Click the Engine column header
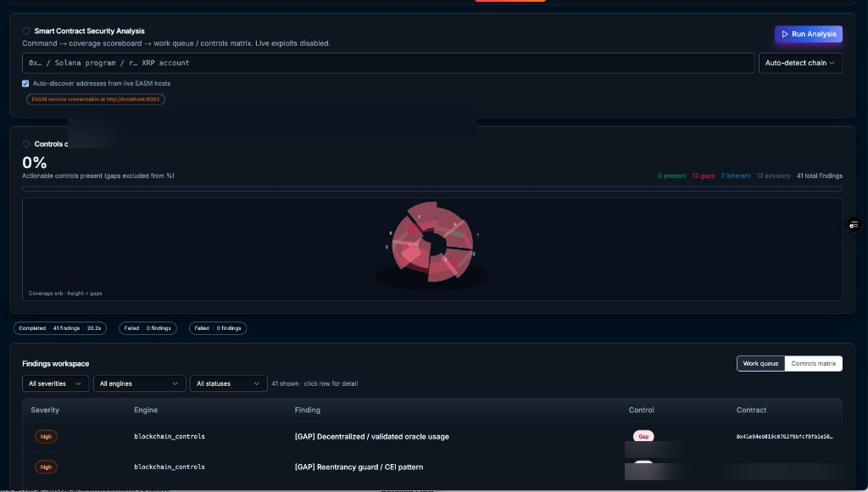This screenshot has height=492, width=868. pyautogui.click(x=146, y=410)
